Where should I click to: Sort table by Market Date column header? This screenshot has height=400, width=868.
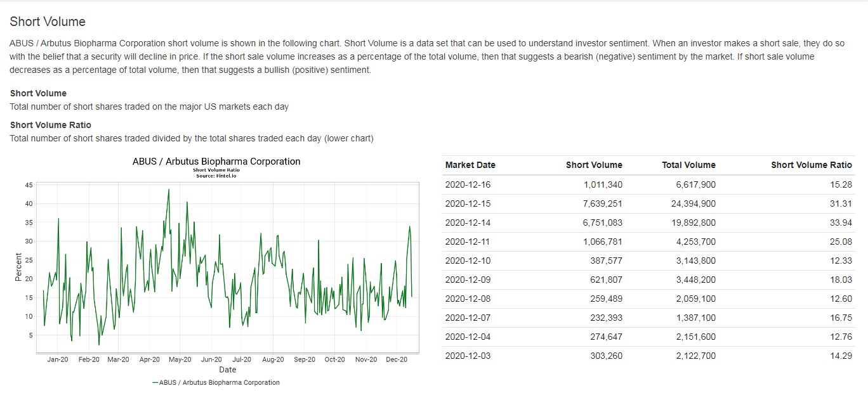click(470, 165)
